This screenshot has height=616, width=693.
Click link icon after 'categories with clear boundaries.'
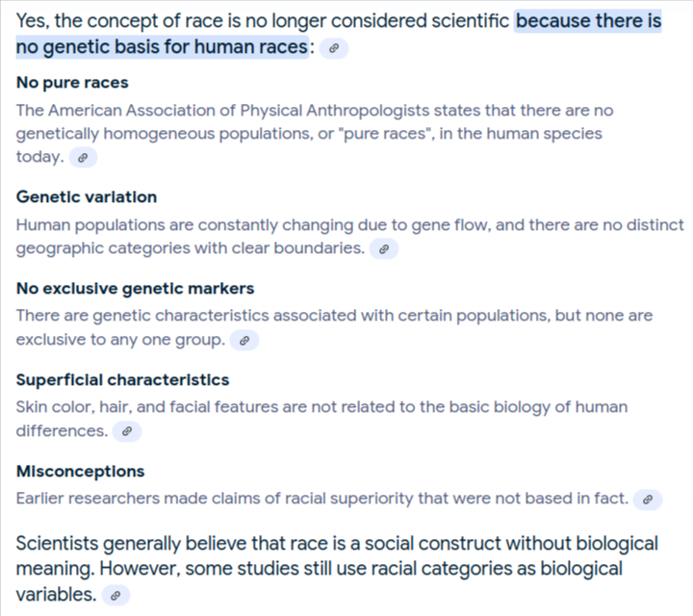[x=384, y=248]
